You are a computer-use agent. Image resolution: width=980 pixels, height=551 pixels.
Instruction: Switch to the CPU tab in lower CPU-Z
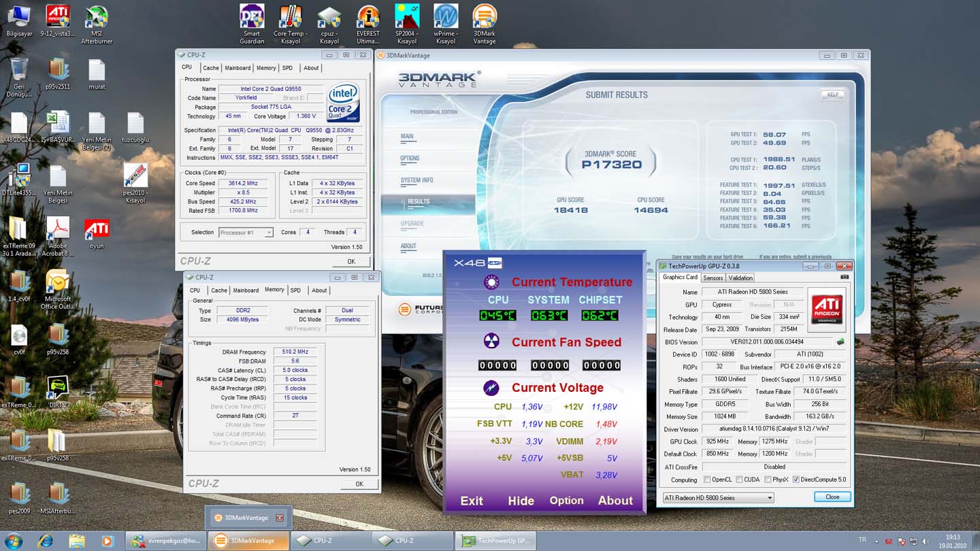tap(195, 290)
